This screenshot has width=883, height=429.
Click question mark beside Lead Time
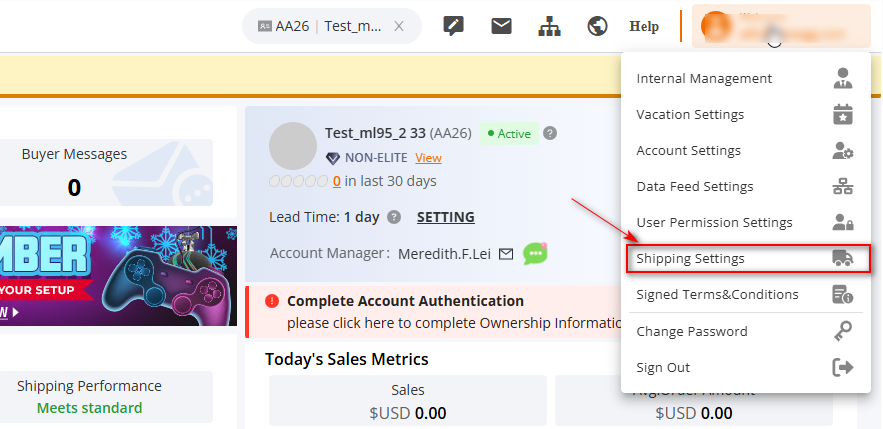pos(394,217)
